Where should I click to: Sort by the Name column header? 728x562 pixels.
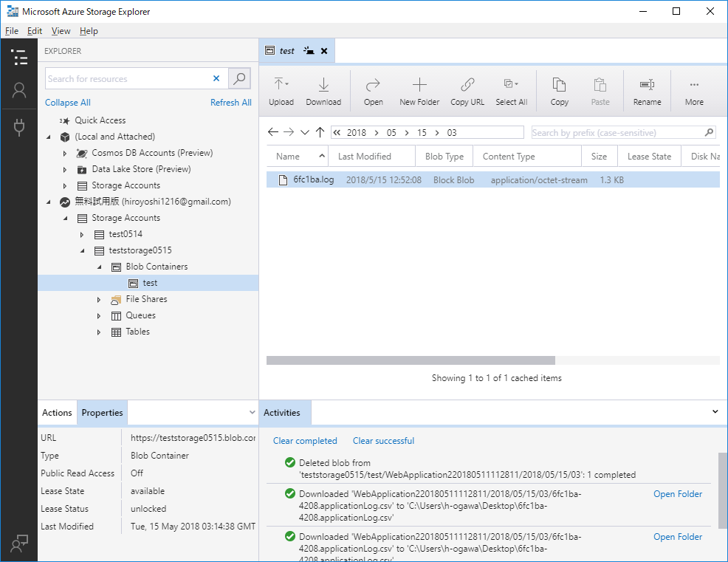point(298,157)
